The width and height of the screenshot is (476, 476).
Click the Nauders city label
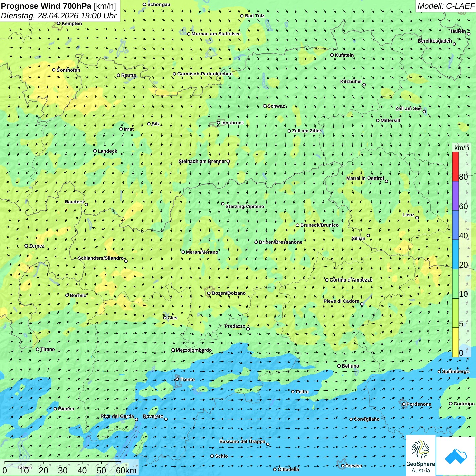(74, 202)
